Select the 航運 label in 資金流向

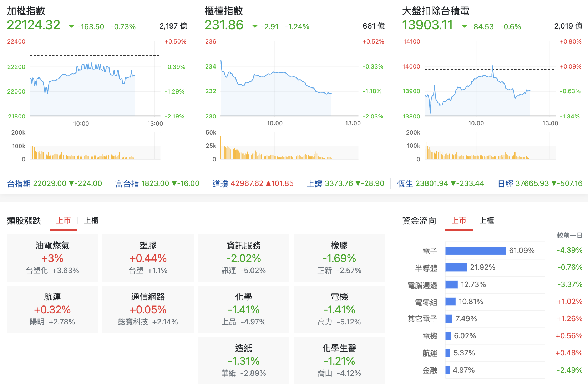click(430, 353)
